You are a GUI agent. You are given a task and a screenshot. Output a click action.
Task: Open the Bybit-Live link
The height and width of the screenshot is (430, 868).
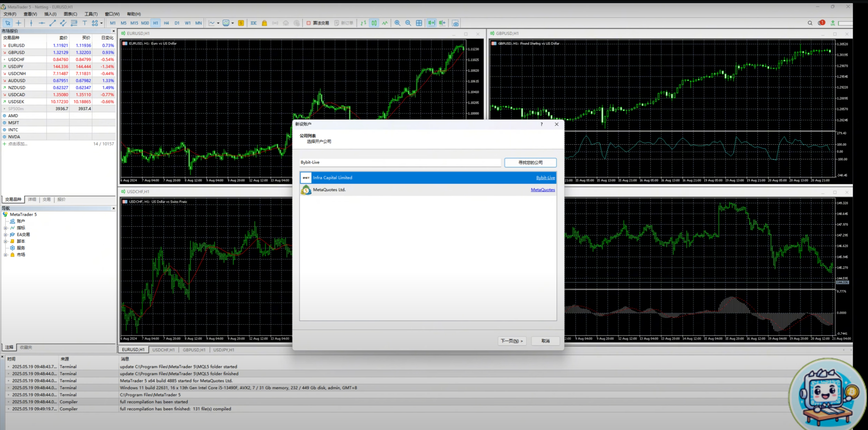pyautogui.click(x=545, y=178)
